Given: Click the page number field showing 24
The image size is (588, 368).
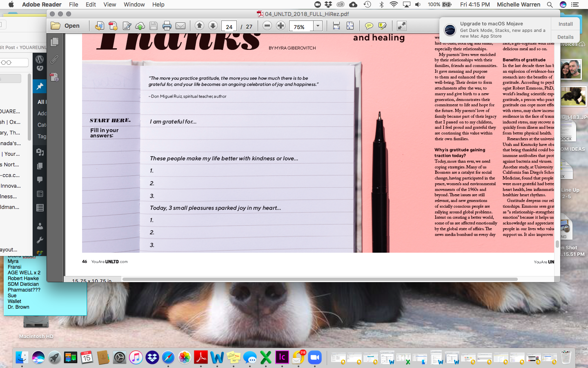Looking at the screenshot, I should point(229,27).
